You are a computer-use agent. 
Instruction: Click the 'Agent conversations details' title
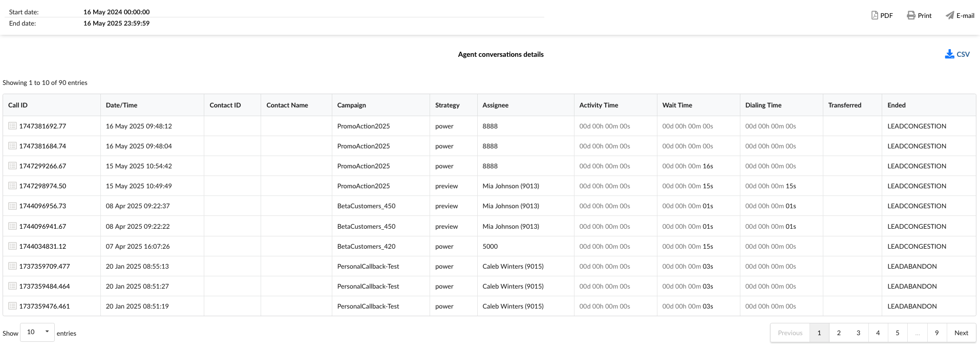point(501,54)
